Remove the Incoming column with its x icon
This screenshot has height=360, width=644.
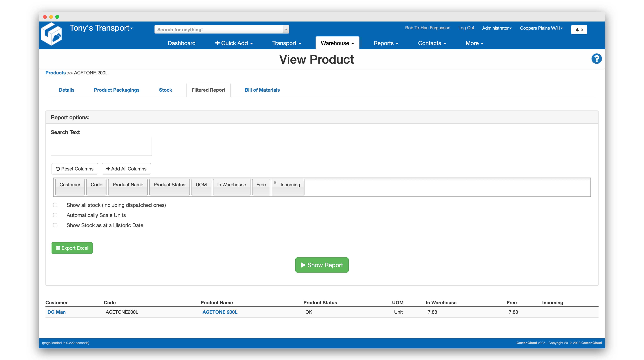point(275,183)
